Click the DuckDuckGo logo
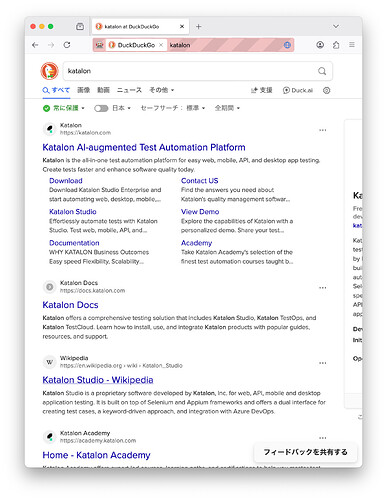 coord(49,71)
